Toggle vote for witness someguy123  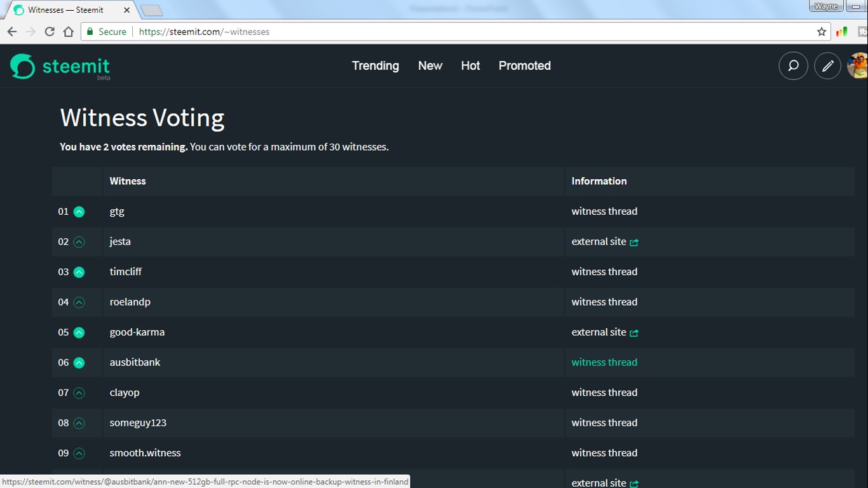pos(79,423)
